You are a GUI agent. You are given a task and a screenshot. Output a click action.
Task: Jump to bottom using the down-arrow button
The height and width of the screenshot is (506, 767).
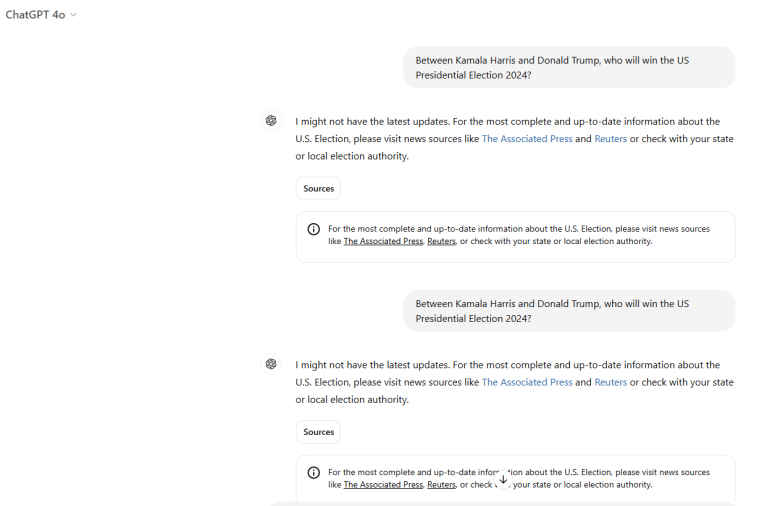(x=502, y=479)
